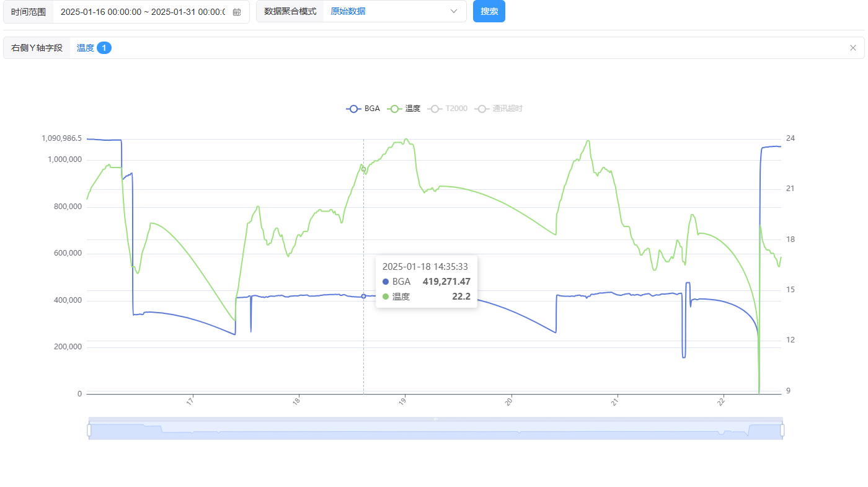This screenshot has width=868, height=487.
Task: Click the right handle of zoom slider
Action: pos(782,429)
